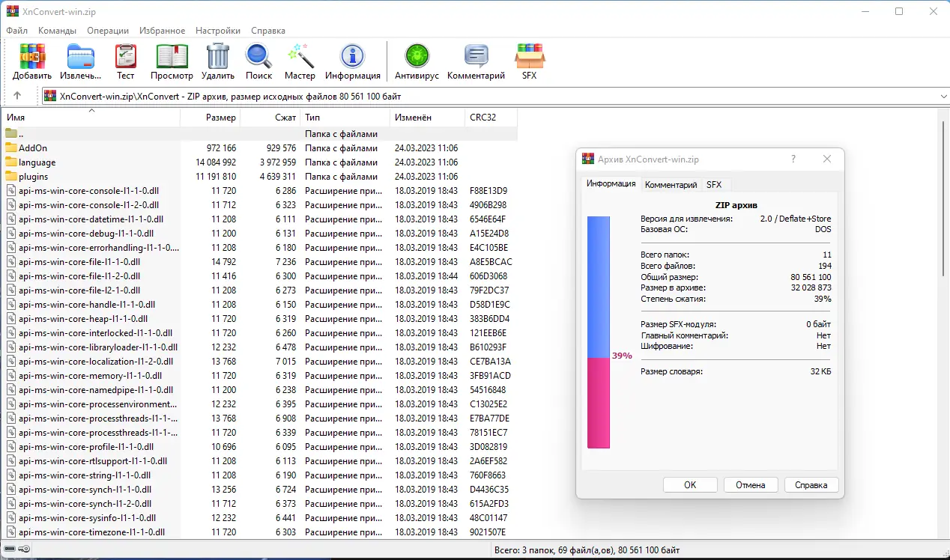Click the Информация toolbar icon

point(352,57)
